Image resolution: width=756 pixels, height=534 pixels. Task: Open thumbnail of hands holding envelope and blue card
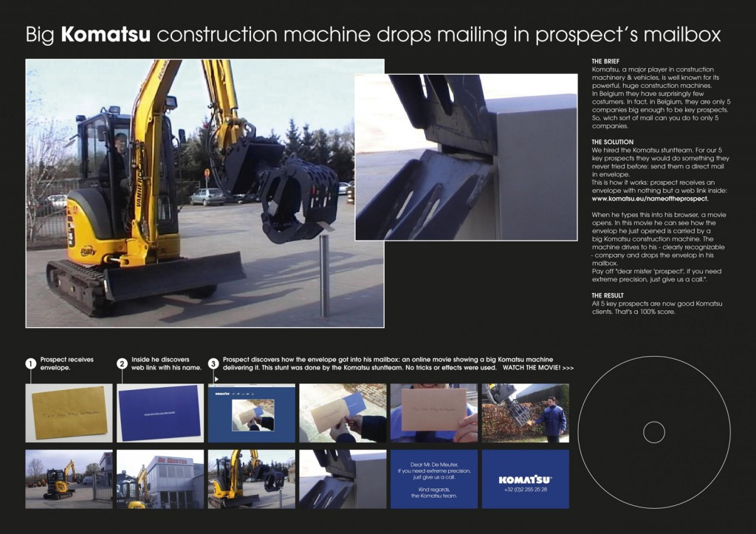[343, 413]
